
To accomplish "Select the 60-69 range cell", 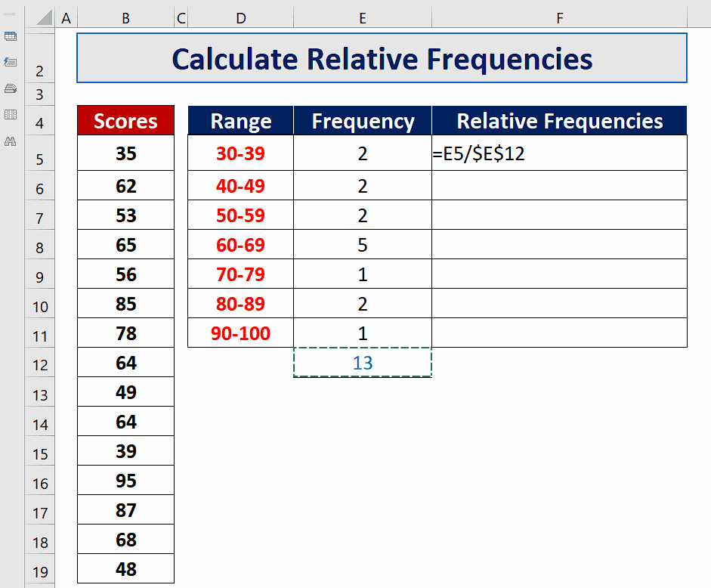I will pos(241,245).
